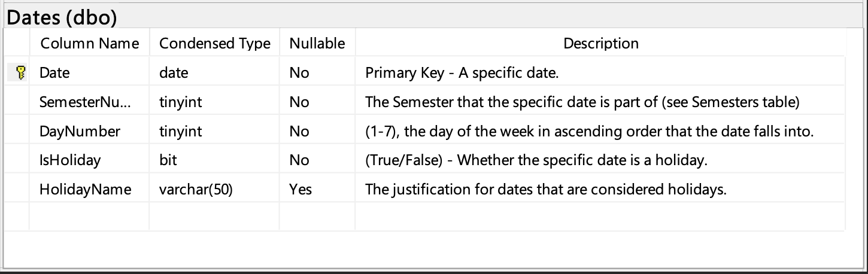Viewport: 868px width, 274px height.
Task: Click the row selector left of HolidayName
Action: pyautogui.click(x=17, y=190)
